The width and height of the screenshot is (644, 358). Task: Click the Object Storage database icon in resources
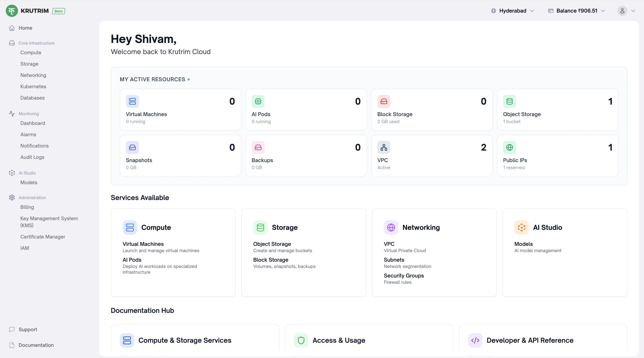tap(509, 101)
